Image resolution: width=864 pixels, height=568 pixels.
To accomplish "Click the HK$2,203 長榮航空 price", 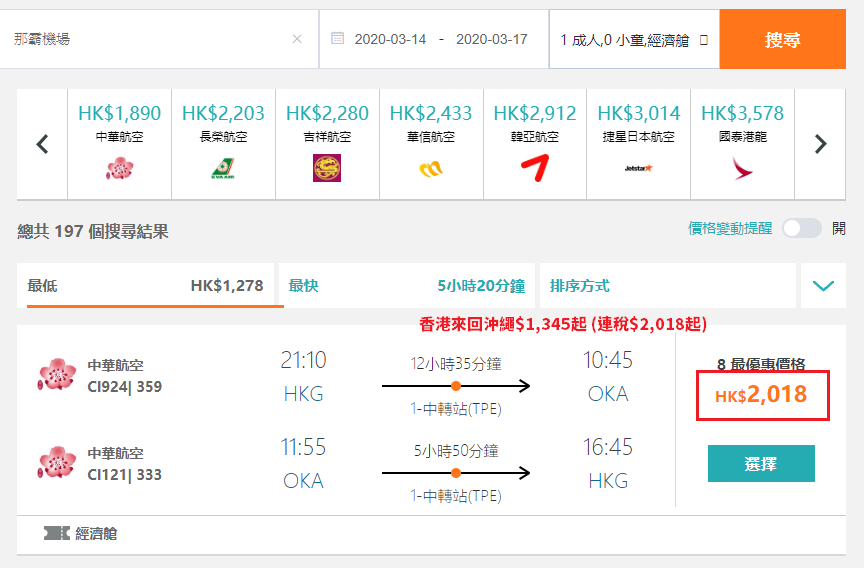I will coord(223,113).
